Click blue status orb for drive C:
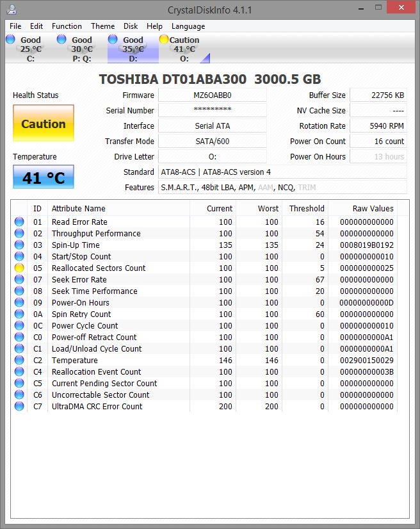 point(10,39)
